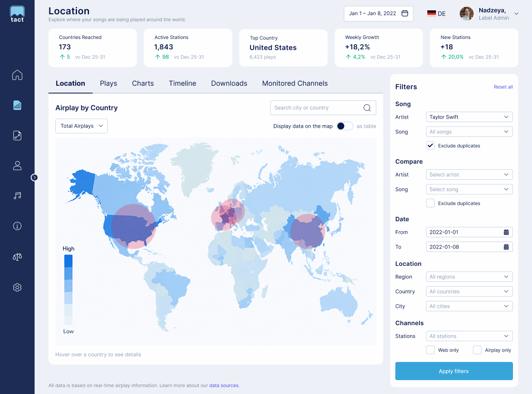Click the Weekly Growth +18,2% value
The height and width of the screenshot is (394, 532).
tap(358, 47)
